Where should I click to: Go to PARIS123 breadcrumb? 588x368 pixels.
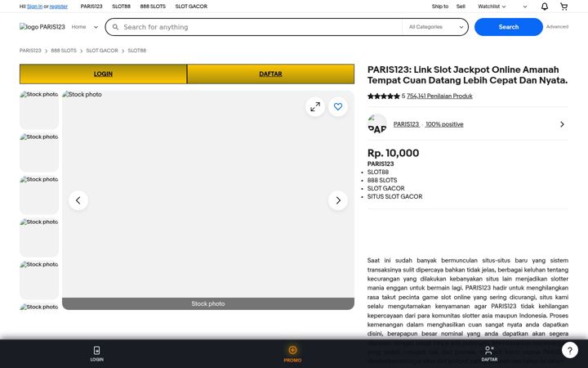click(x=30, y=51)
